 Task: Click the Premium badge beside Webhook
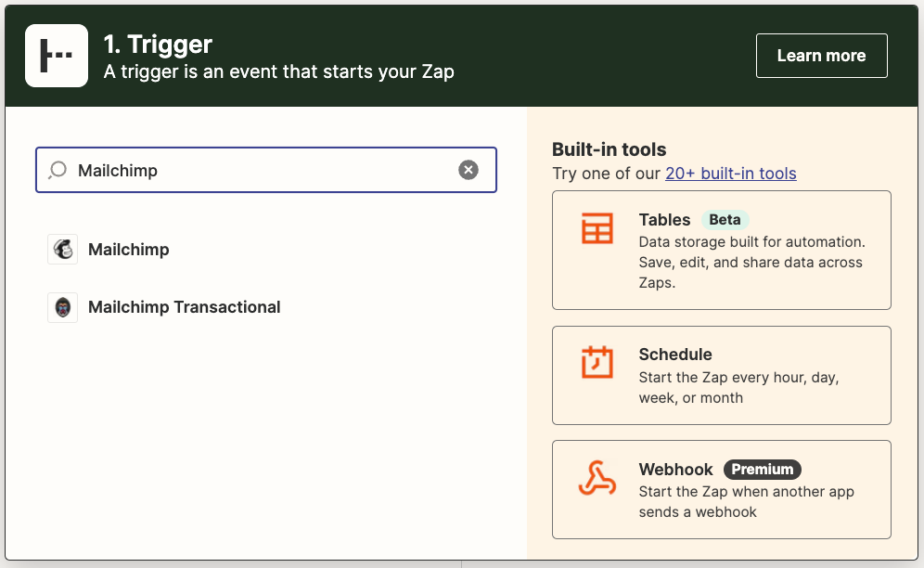tap(763, 470)
